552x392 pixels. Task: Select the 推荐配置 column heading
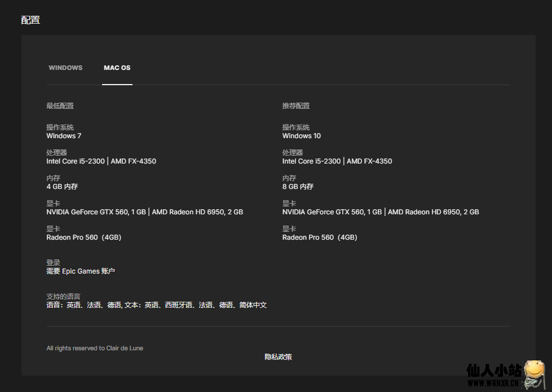296,106
